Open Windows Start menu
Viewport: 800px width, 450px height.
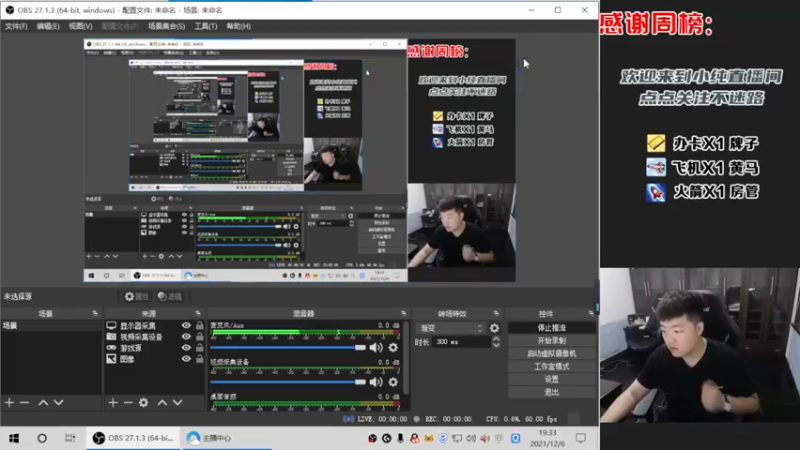(14, 438)
